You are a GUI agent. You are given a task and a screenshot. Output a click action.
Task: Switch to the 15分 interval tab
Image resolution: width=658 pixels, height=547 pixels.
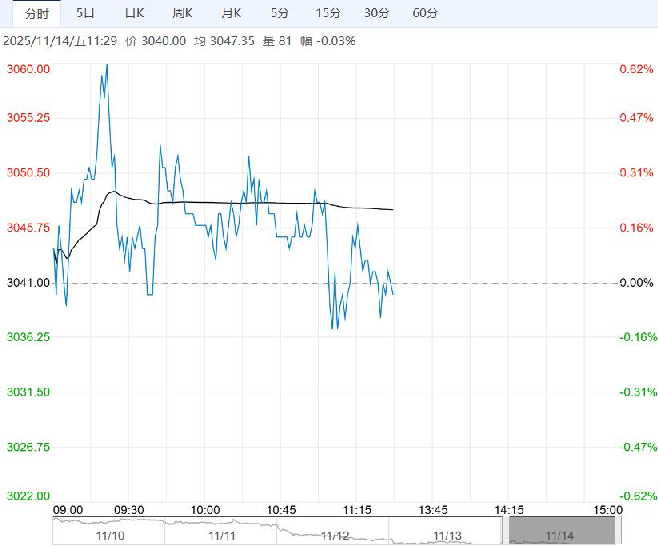327,13
